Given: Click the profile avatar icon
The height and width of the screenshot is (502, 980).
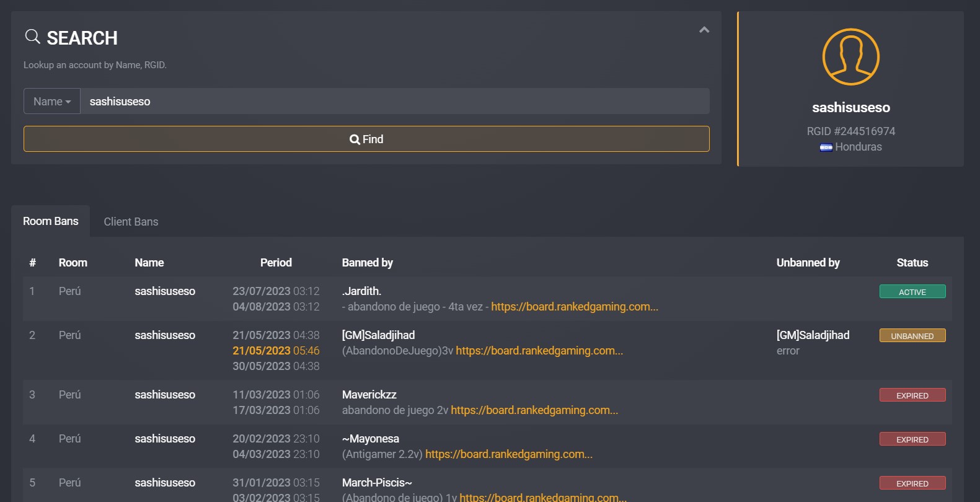Looking at the screenshot, I should point(850,56).
